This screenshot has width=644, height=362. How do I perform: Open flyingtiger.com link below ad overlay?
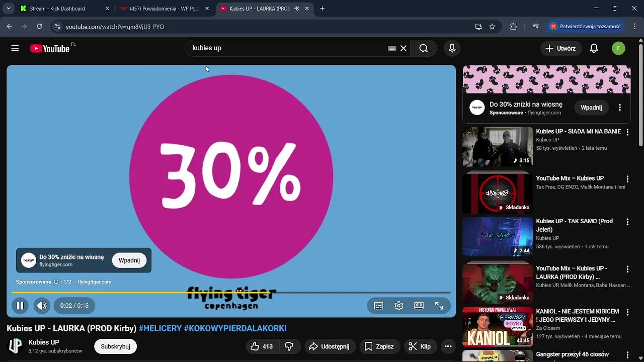[x=95, y=282]
